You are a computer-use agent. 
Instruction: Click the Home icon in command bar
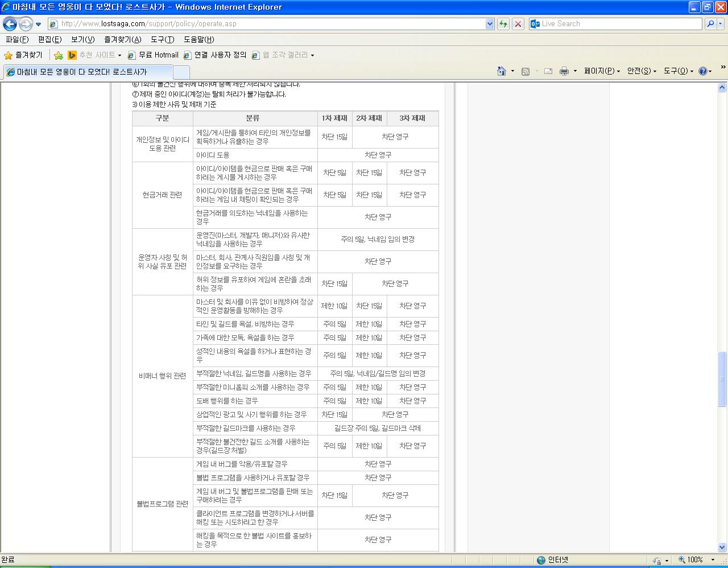pyautogui.click(x=502, y=71)
